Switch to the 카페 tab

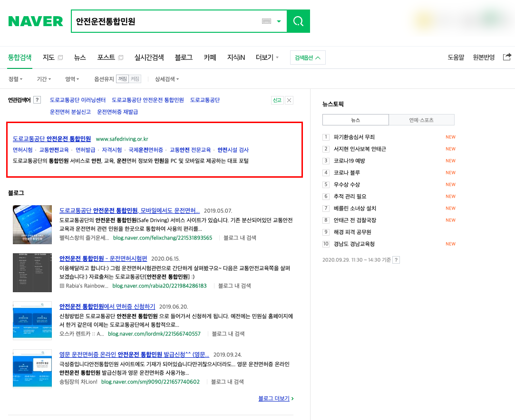[x=210, y=57]
